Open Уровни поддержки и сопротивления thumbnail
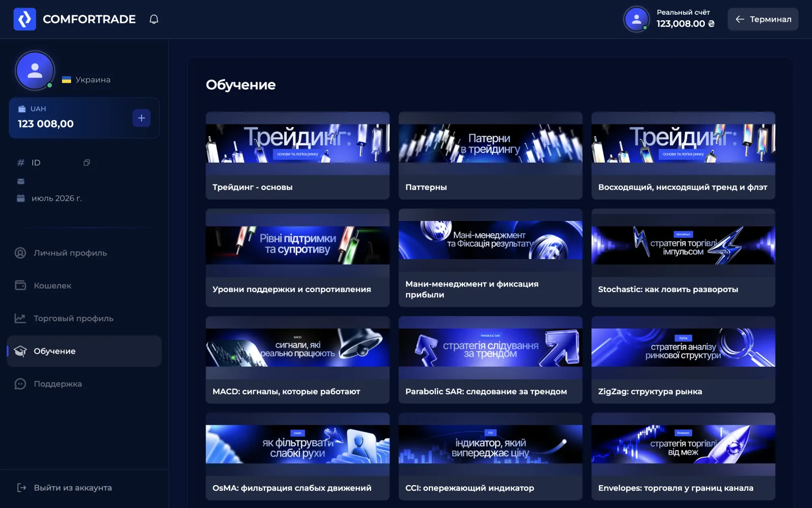 (x=297, y=245)
